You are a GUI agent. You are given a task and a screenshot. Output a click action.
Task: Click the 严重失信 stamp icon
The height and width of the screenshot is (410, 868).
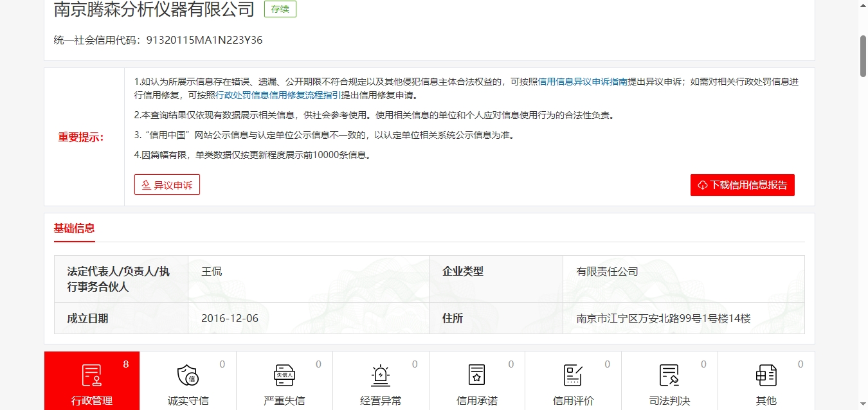click(x=284, y=375)
